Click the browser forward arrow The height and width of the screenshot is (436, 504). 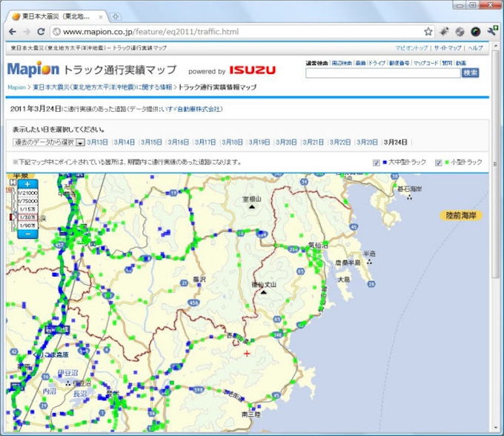pyautogui.click(x=27, y=31)
